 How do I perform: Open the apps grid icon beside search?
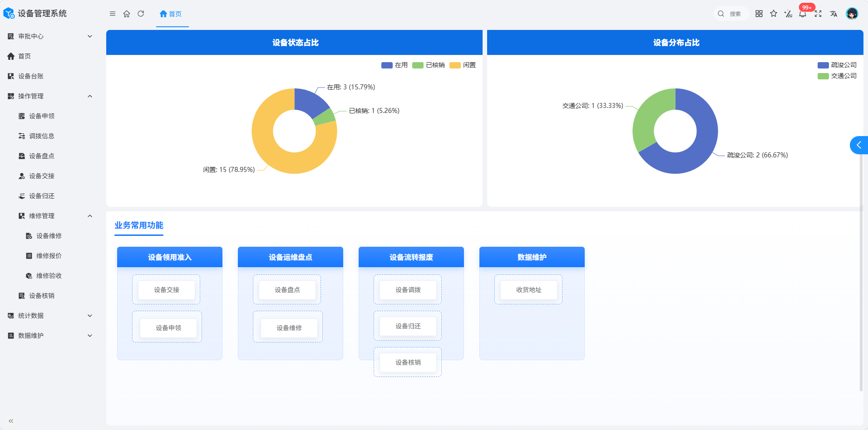[x=759, y=14]
